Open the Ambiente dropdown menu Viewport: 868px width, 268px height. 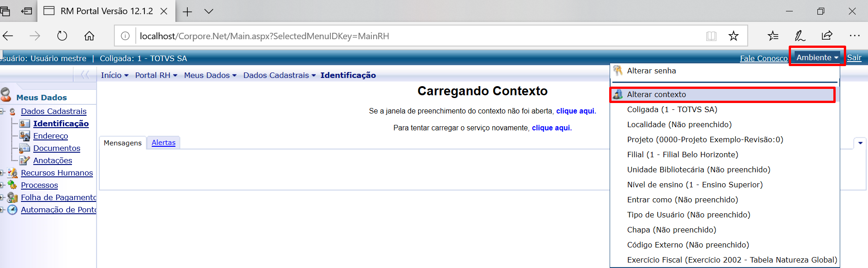[817, 57]
